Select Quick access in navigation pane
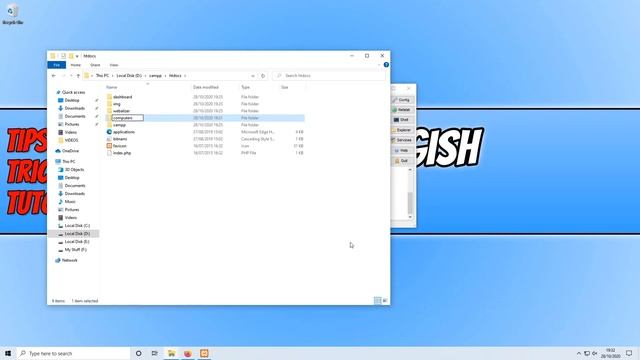 pyautogui.click(x=73, y=93)
